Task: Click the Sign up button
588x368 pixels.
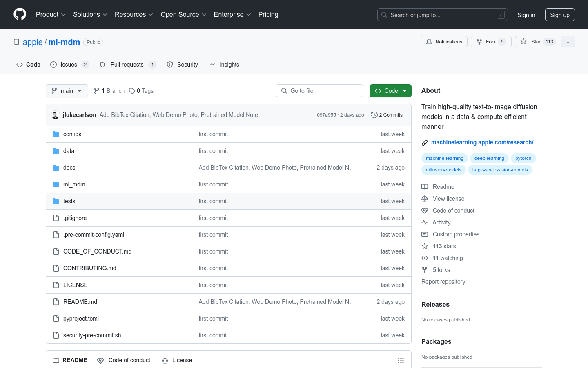Action: tap(560, 15)
